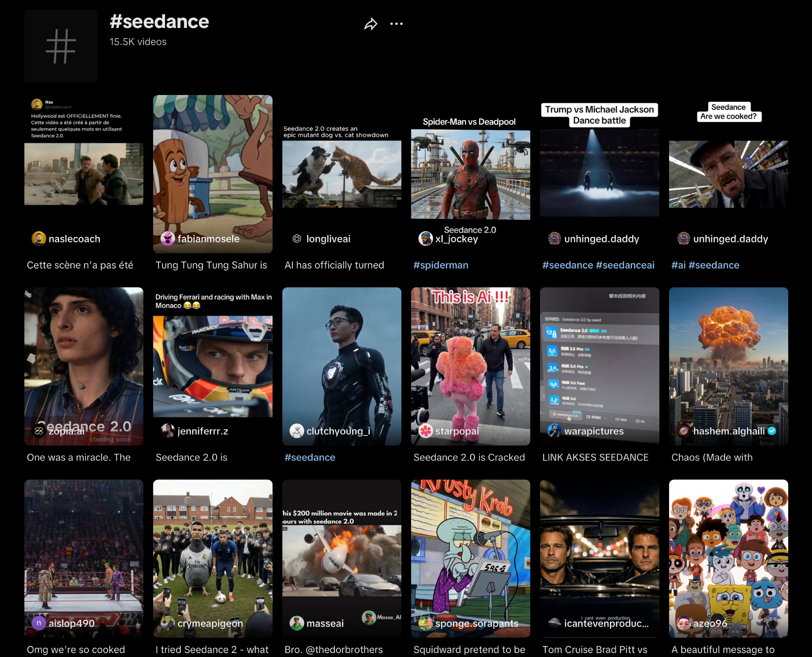The image size is (812, 657).
Task: Click #seedance hashtag under clutchyoung_i's video
Action: [x=310, y=458]
